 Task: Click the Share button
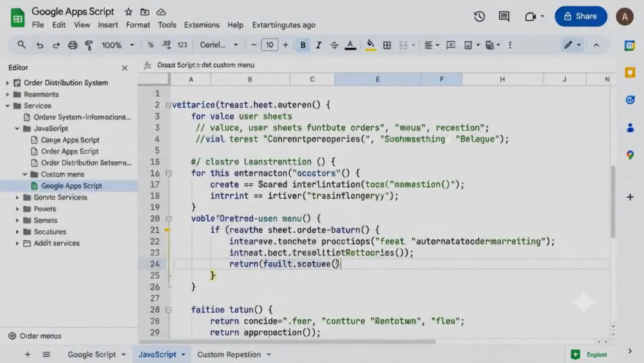[x=580, y=17]
